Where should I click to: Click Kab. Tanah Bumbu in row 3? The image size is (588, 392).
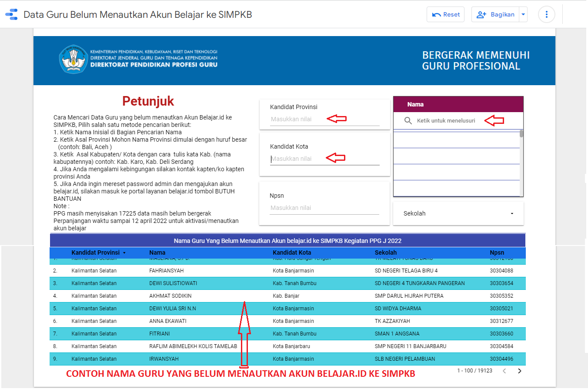(x=294, y=283)
